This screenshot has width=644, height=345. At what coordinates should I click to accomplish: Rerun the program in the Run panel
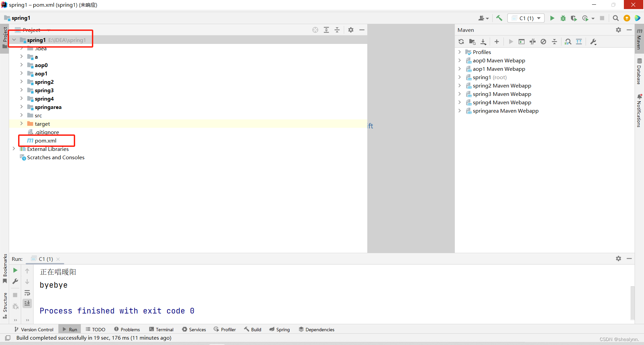(x=15, y=270)
